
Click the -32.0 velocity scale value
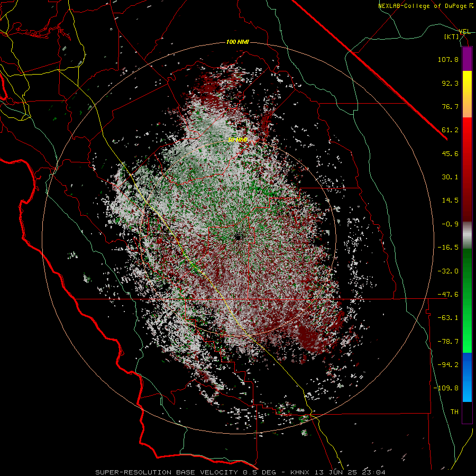448,271
